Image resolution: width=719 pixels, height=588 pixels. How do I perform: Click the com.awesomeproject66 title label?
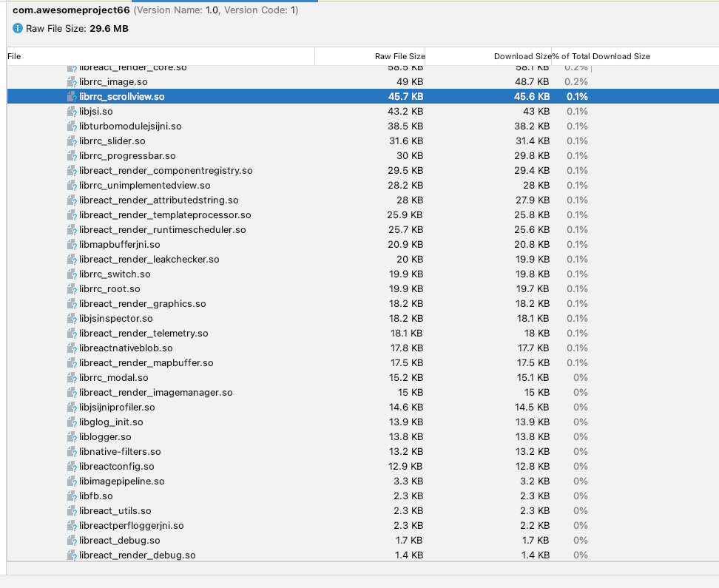pos(69,10)
